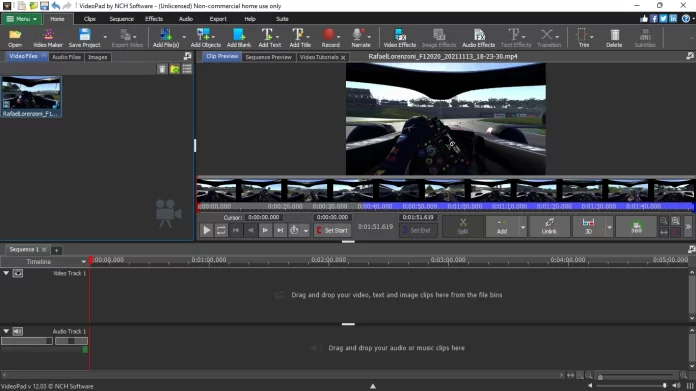Toggle Video Track 1 visibility eye
696x391 pixels.
18,273
